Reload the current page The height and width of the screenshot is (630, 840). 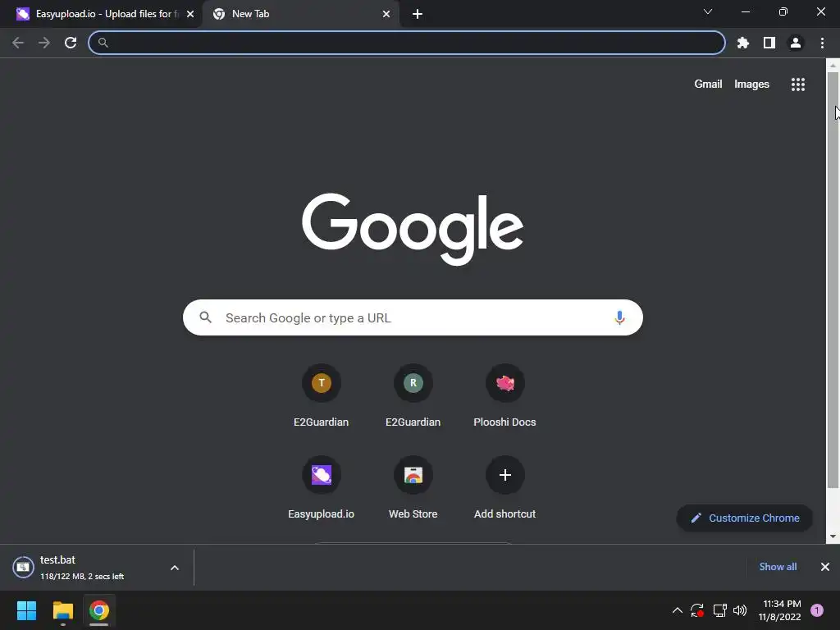click(71, 43)
